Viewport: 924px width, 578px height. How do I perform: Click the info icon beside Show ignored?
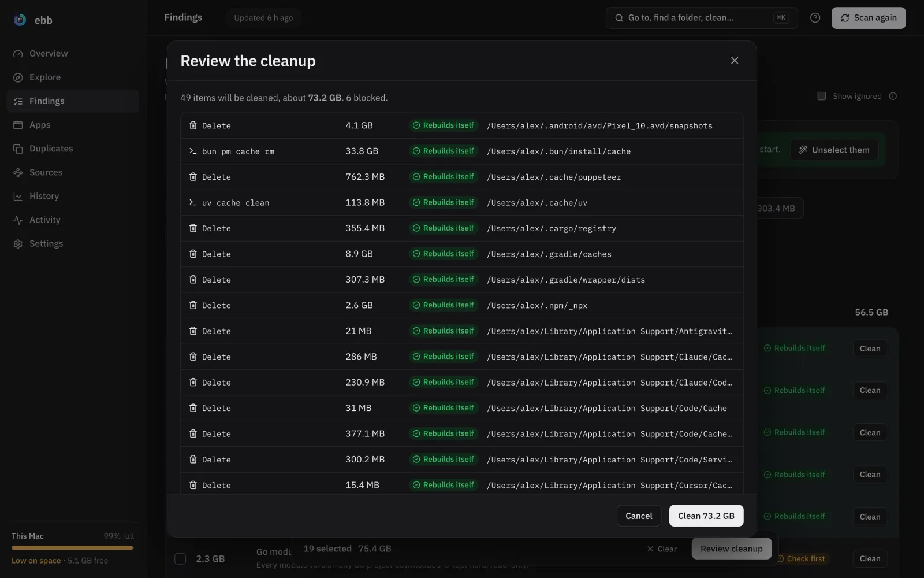pos(893,96)
